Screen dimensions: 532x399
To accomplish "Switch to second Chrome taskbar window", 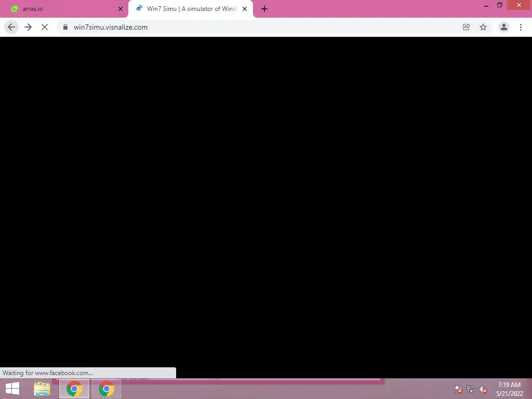I will 107,389.
